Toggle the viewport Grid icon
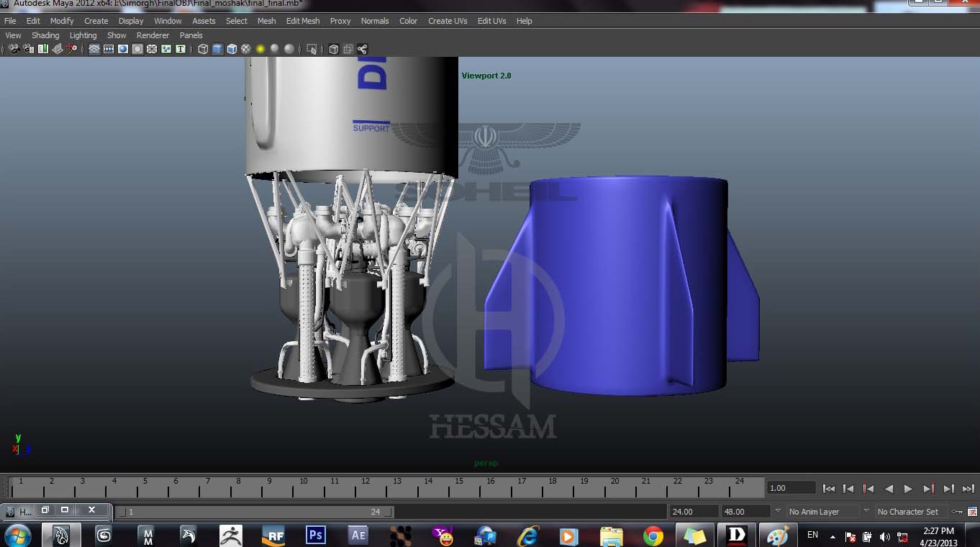This screenshot has height=547, width=980. coord(94,49)
